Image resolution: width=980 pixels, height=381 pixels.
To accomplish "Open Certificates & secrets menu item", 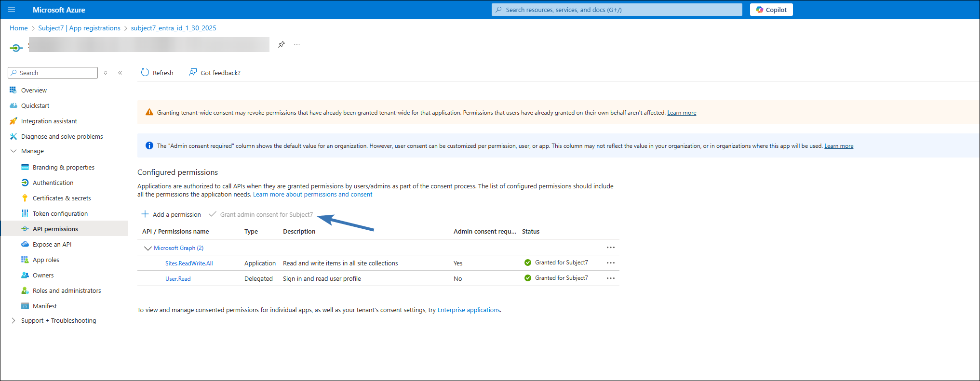I will tap(62, 198).
